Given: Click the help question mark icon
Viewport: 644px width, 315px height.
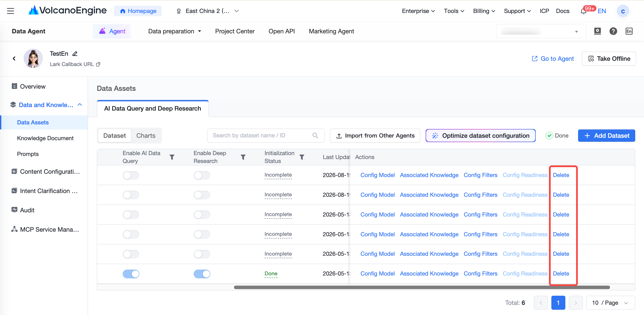Looking at the screenshot, I should tap(613, 31).
